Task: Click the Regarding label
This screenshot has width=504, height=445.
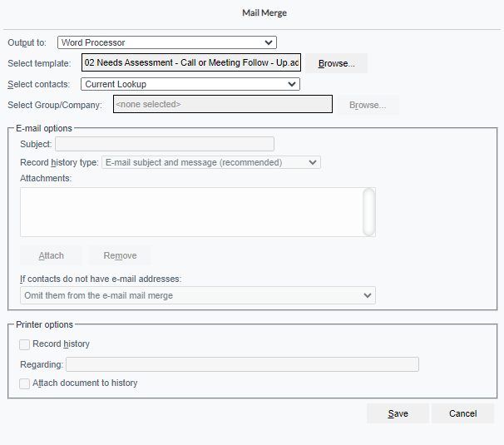Action: (42, 364)
